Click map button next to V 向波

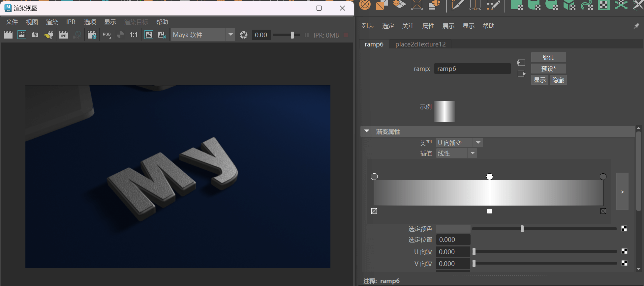coord(624,263)
